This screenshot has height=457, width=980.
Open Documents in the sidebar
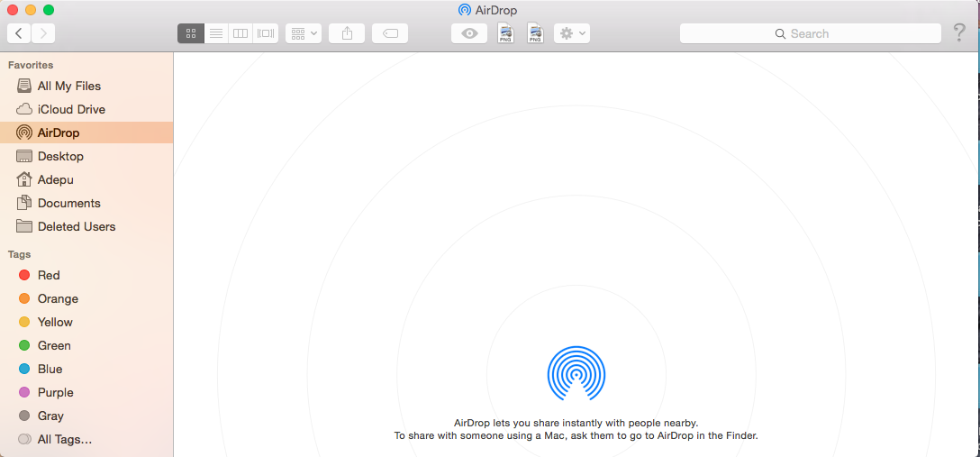click(86, 203)
